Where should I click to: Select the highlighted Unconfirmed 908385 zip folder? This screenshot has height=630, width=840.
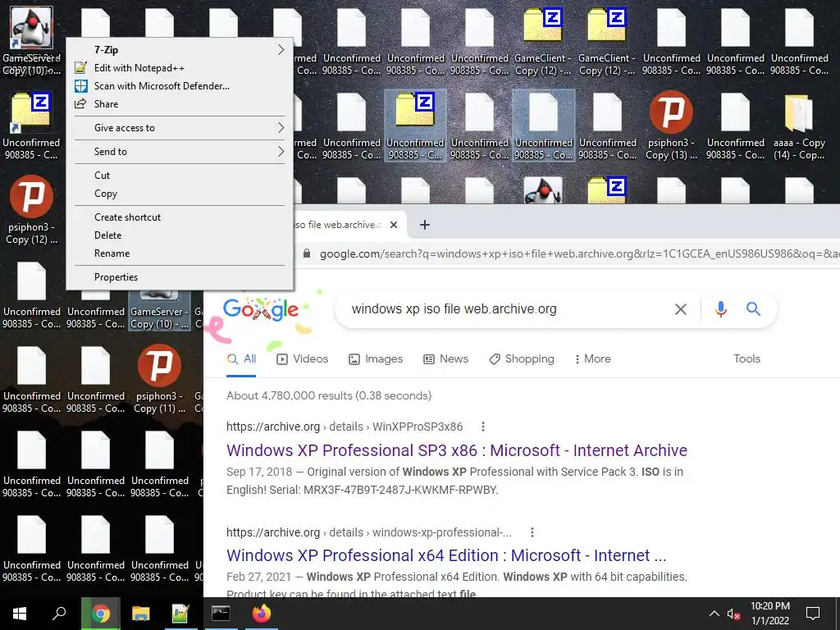pyautogui.click(x=415, y=126)
